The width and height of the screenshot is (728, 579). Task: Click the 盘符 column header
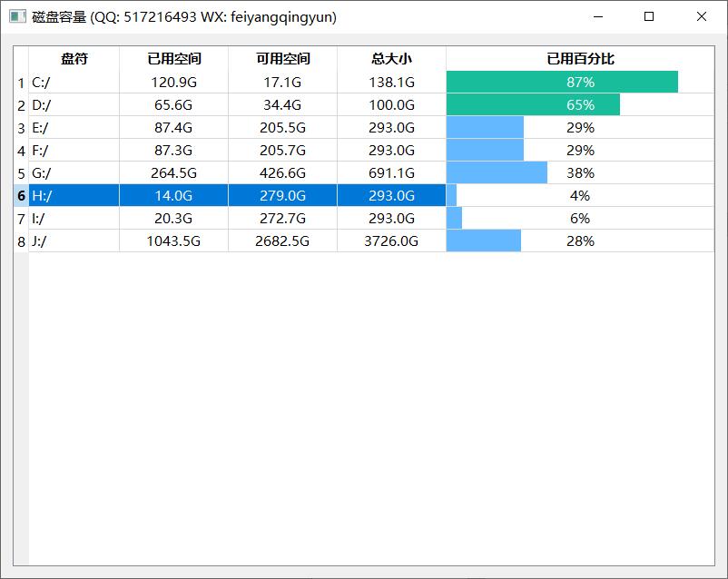point(74,59)
